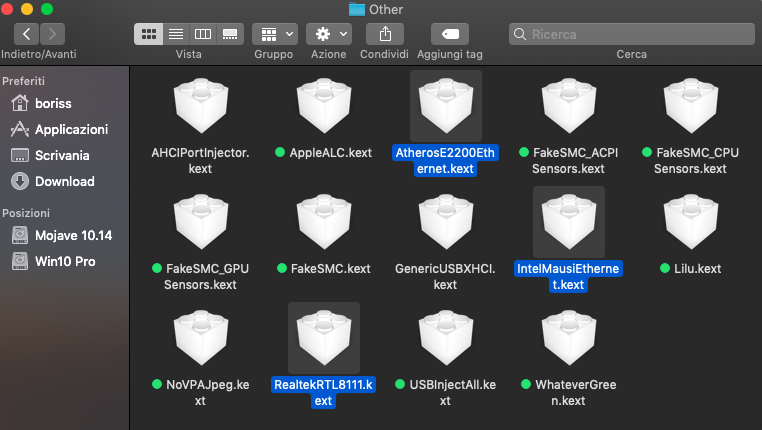Image resolution: width=762 pixels, height=430 pixels.
Task: Minimize the window with the yellow button
Action: click(x=27, y=9)
